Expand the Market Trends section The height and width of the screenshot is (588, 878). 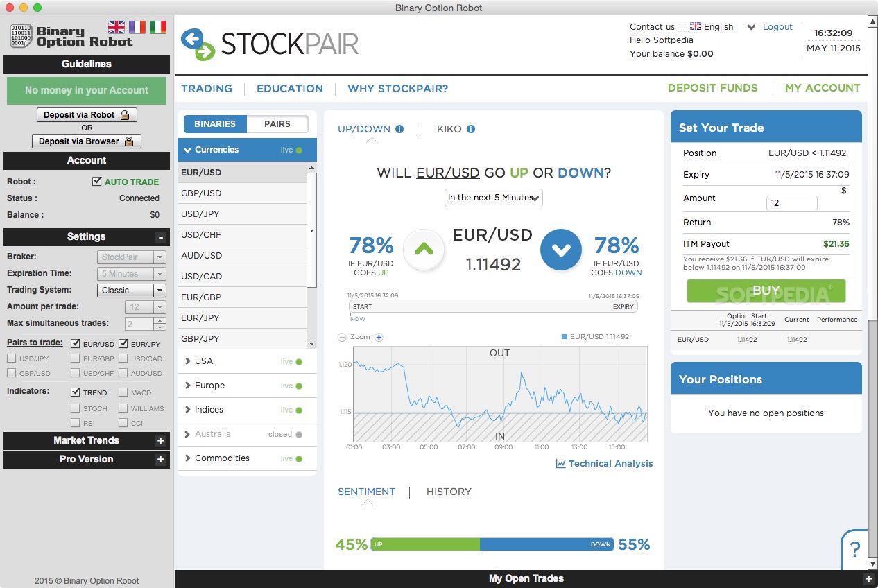pyautogui.click(x=161, y=440)
